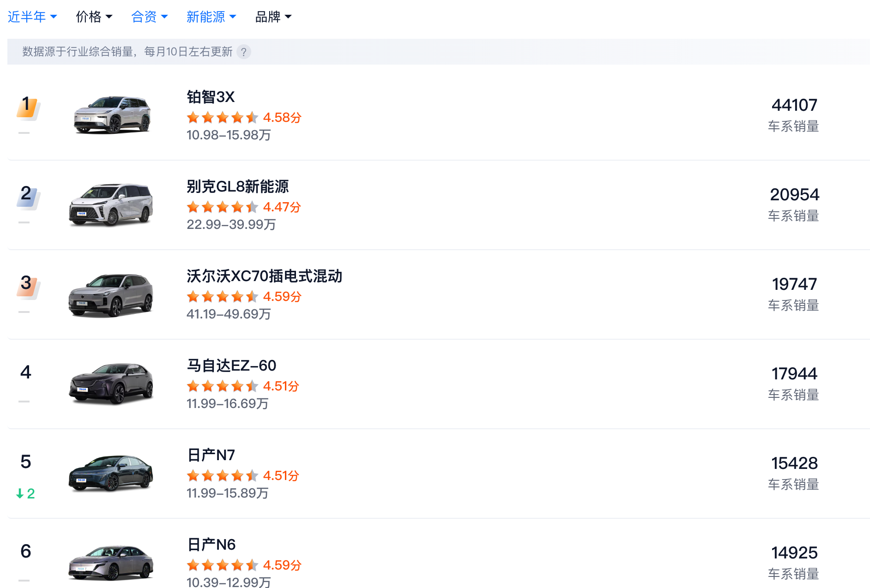Screen dimensions: 870x588
Task: Open the 近半年 time range dropdown
Action: click(x=32, y=17)
